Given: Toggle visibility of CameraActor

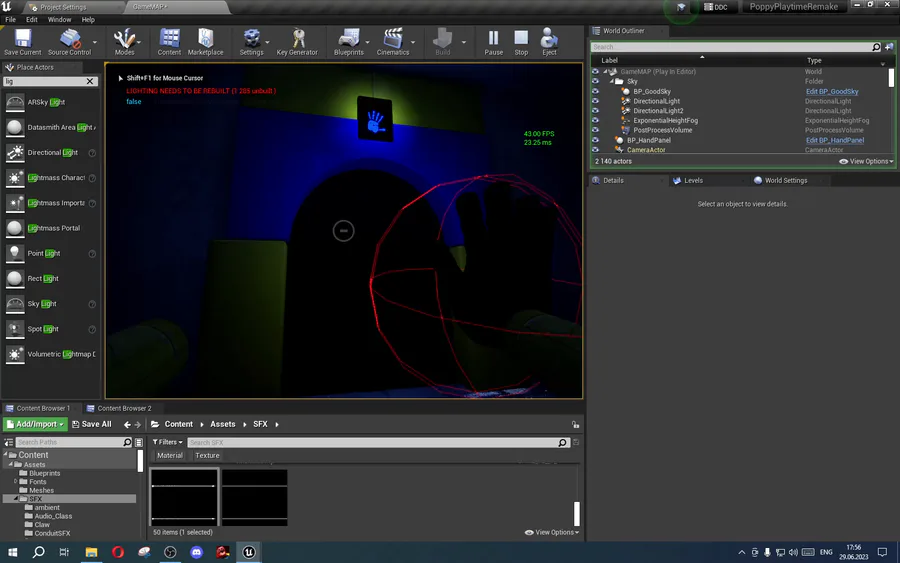Looking at the screenshot, I should [595, 150].
